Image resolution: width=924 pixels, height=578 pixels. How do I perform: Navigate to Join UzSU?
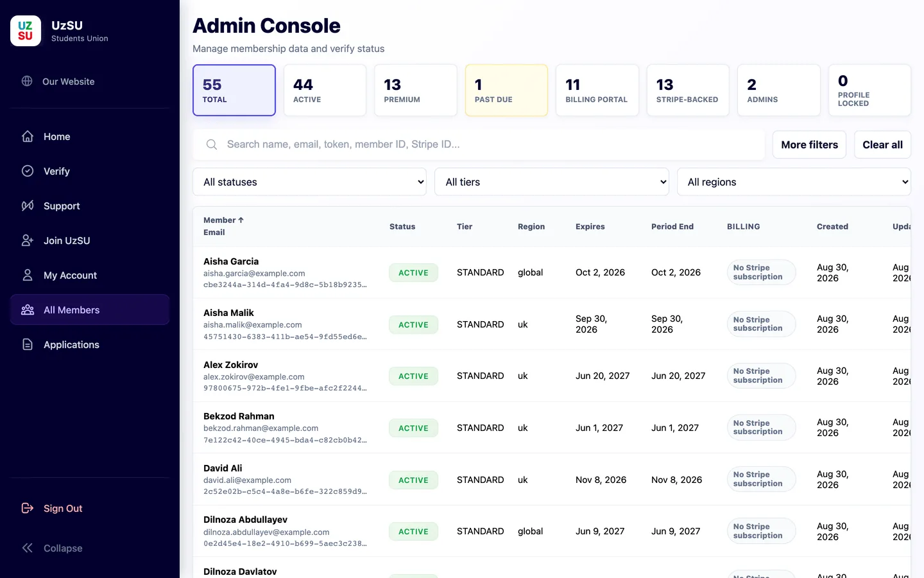click(90, 240)
